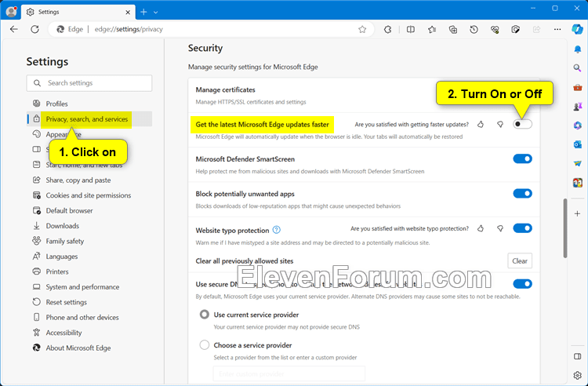Open a new tab with plus button

click(143, 13)
